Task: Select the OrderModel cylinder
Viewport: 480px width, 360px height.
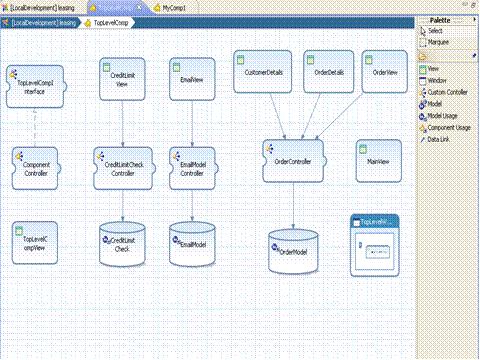Action: 293,252
